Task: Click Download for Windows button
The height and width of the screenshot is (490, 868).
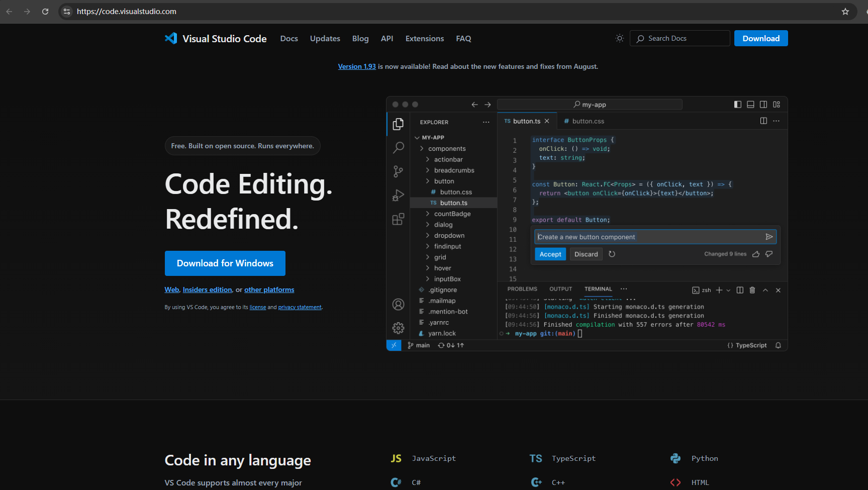Action: (225, 263)
